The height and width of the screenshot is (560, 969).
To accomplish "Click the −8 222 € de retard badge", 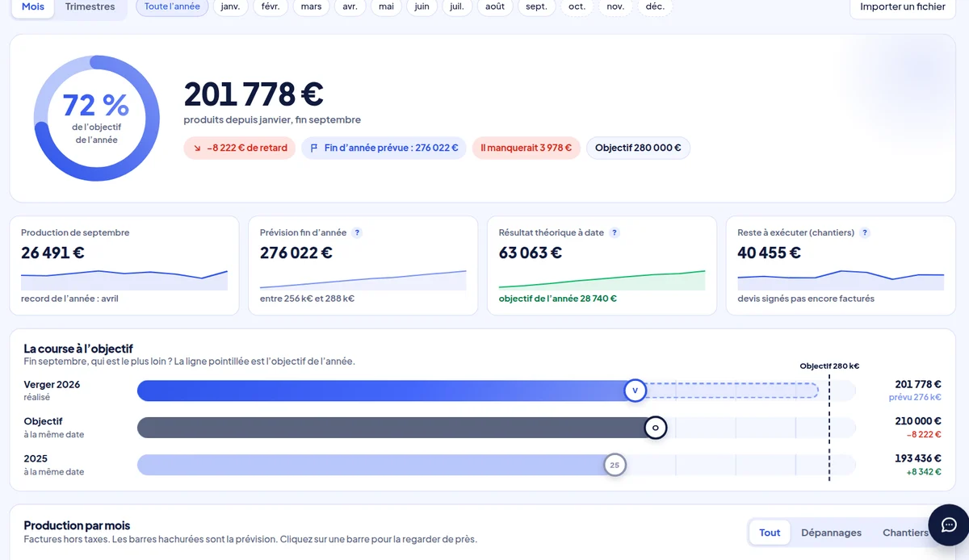I will tap(240, 148).
